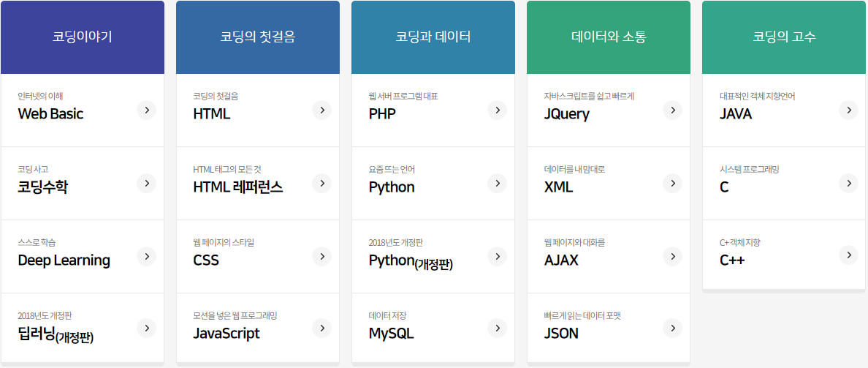Click the arrow icon next to 코딩수학

point(146,184)
